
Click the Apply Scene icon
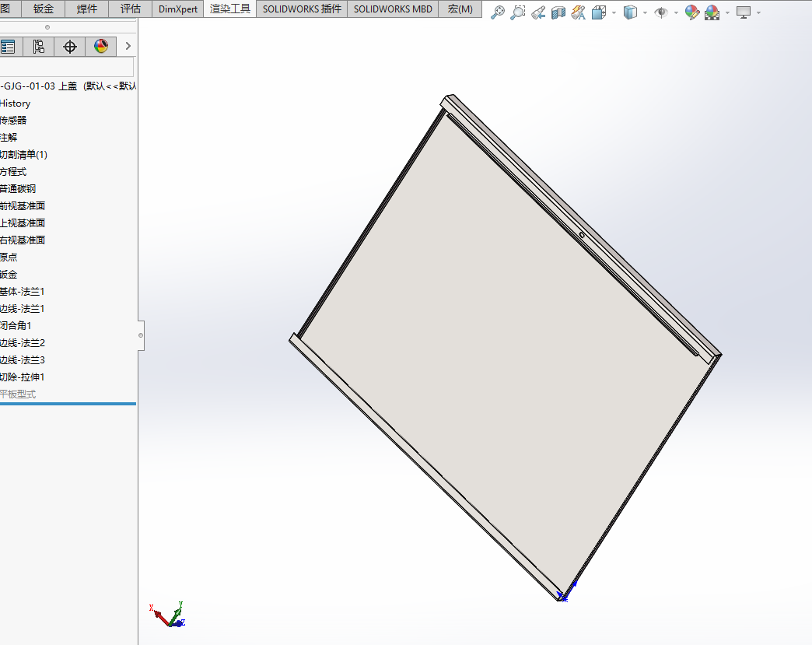click(x=712, y=12)
